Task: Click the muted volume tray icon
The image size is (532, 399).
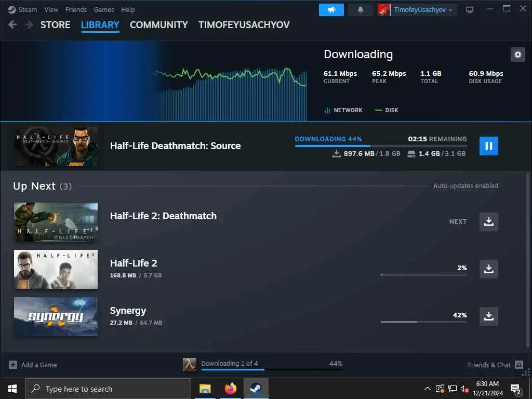Action: (x=464, y=389)
